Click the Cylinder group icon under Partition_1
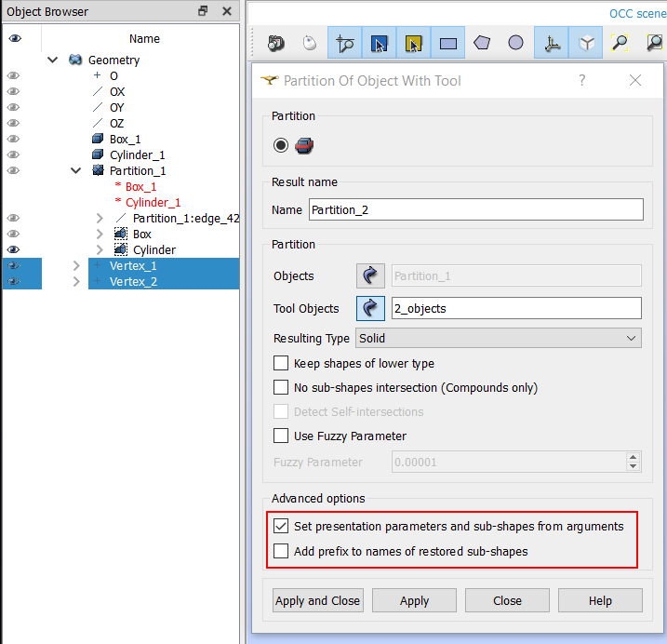Screen dimensions: 667x644 pos(121,249)
